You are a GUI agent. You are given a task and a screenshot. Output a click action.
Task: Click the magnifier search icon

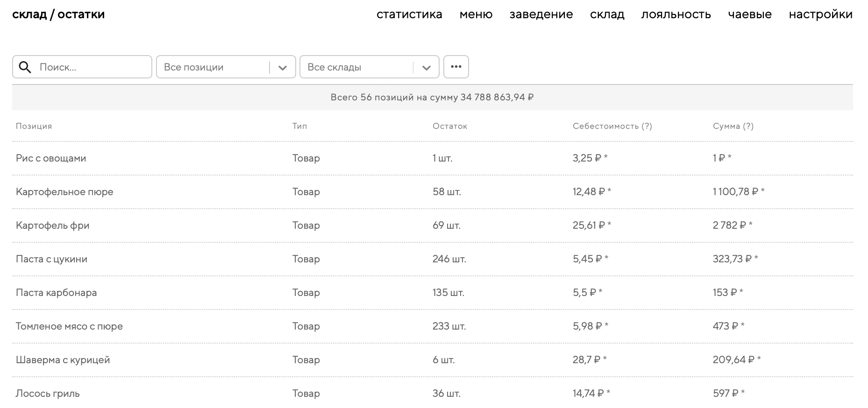pos(25,67)
